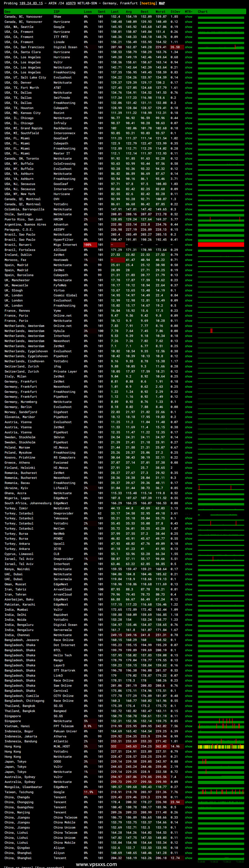This screenshot has width=249, height=868.
Task: Click the latency chart for Taichung Google row
Action: point(221,792)
